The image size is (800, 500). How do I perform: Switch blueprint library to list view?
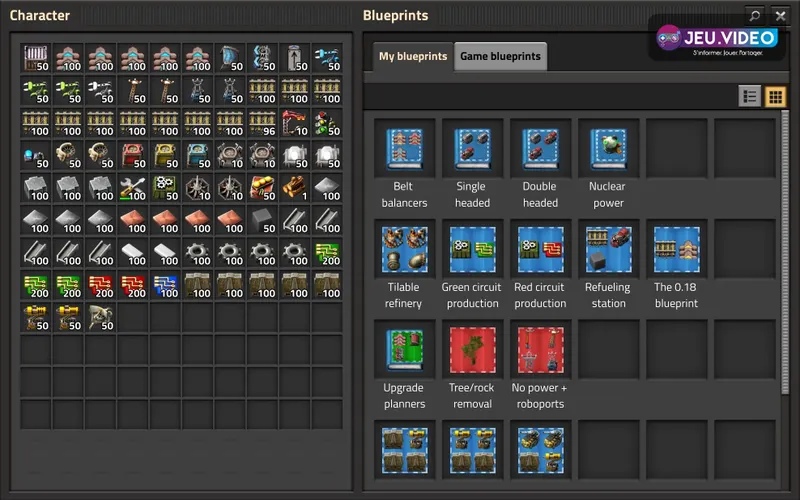pyautogui.click(x=749, y=96)
